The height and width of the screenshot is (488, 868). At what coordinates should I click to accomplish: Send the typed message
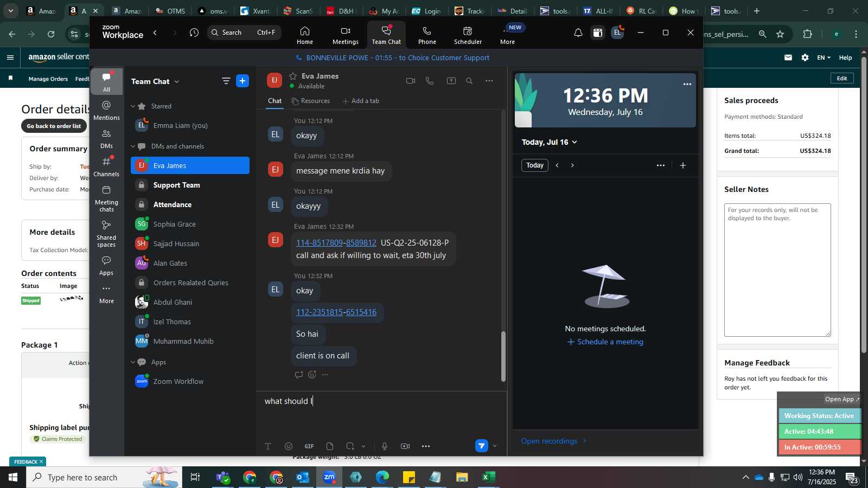coord(481,446)
